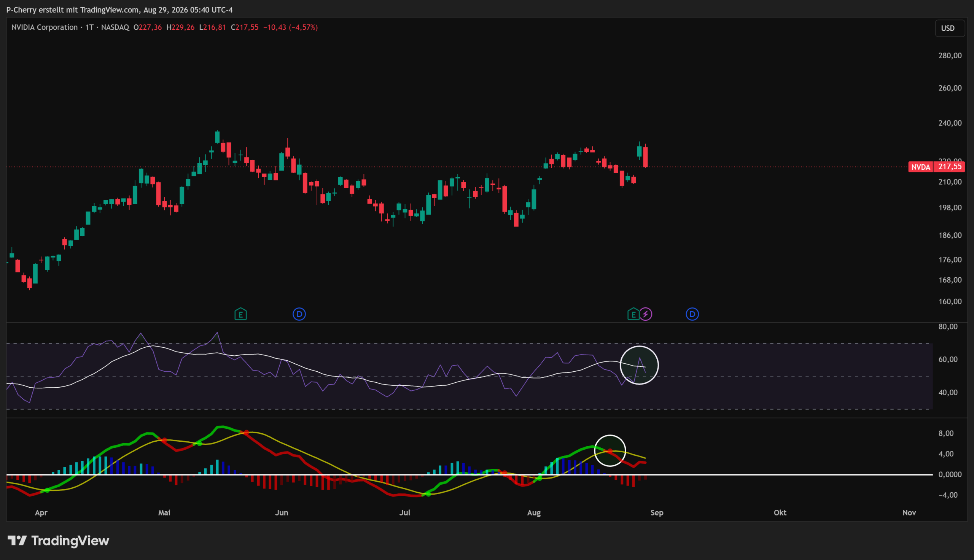Select the low value L216,81
Image resolution: width=974 pixels, height=560 pixels.
coord(212,27)
